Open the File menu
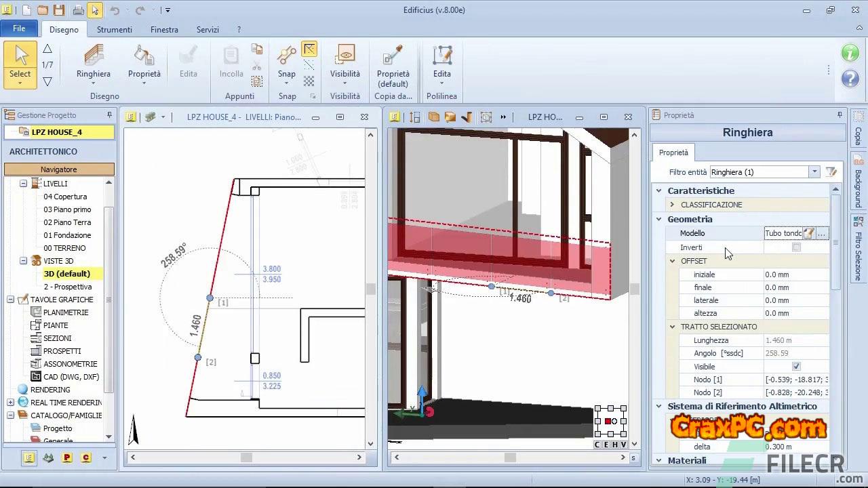The width and height of the screenshot is (868, 488). tap(19, 28)
